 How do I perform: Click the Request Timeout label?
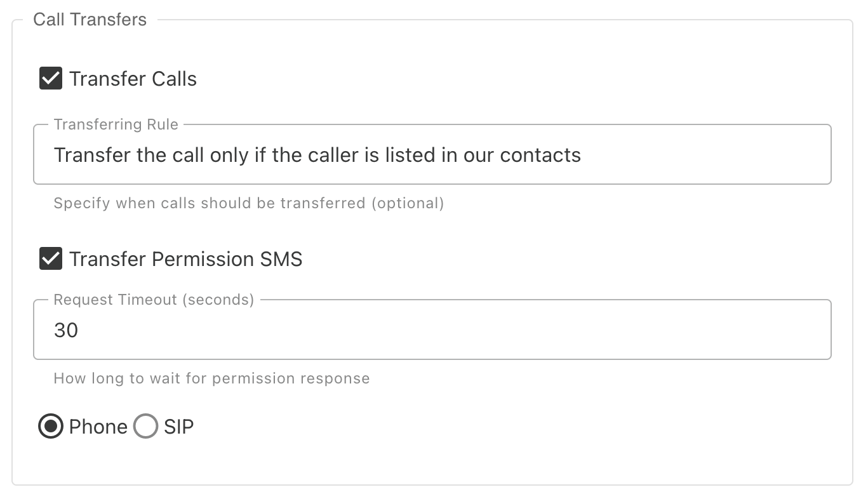pyautogui.click(x=152, y=299)
